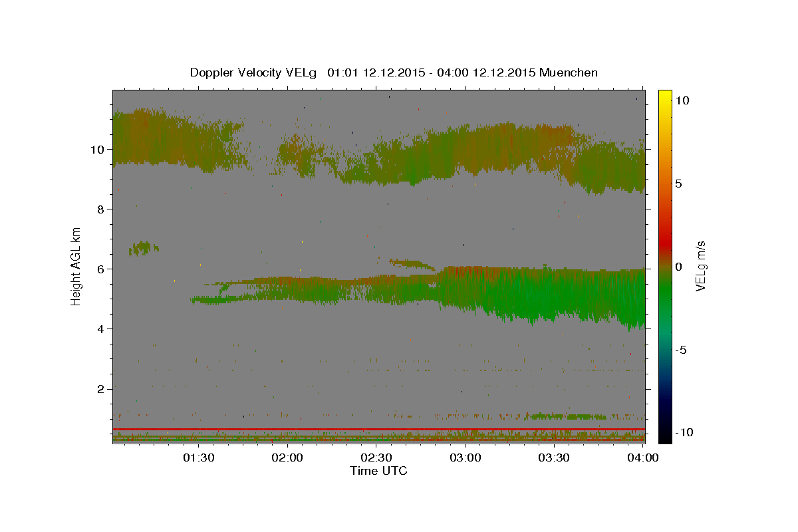Click the 02:30 time tick label
798x532 pixels.
click(x=376, y=458)
